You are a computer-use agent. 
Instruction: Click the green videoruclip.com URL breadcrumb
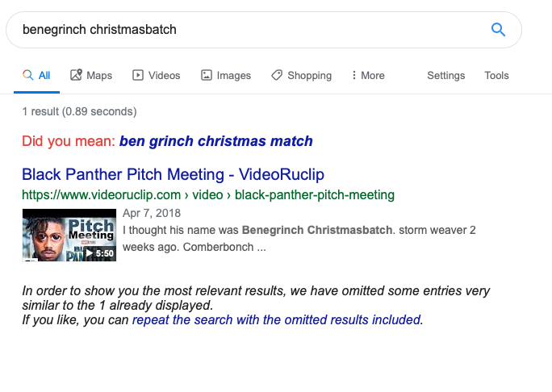click(x=207, y=194)
